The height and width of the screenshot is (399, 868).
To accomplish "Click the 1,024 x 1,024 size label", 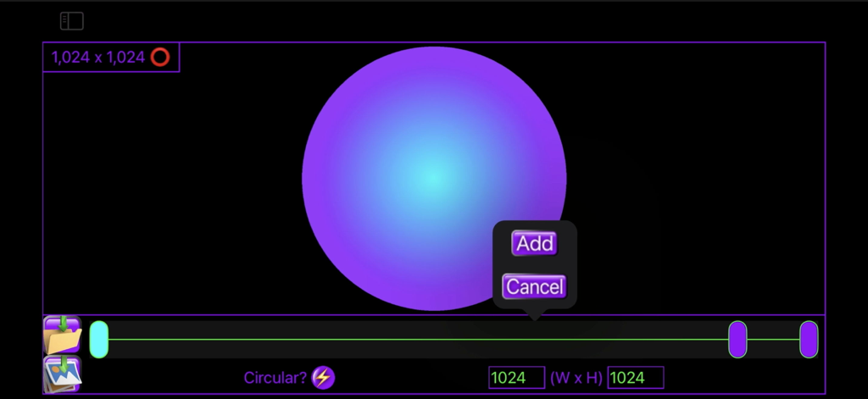I will click(98, 57).
